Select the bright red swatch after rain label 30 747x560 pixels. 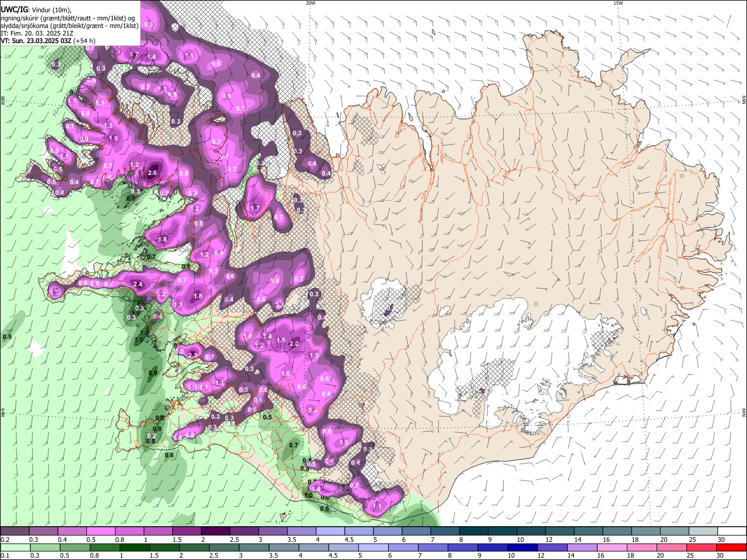731,547
